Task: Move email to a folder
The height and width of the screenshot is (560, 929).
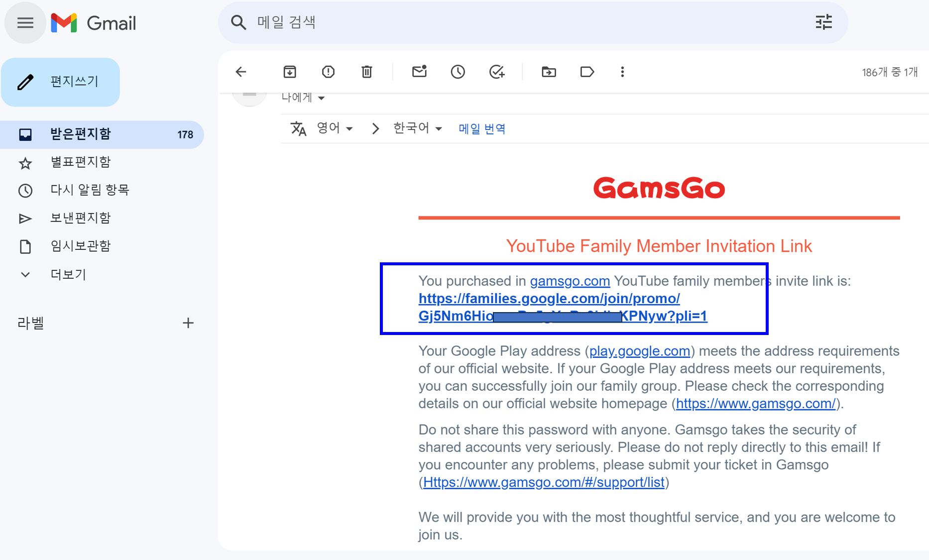Action: tap(549, 72)
